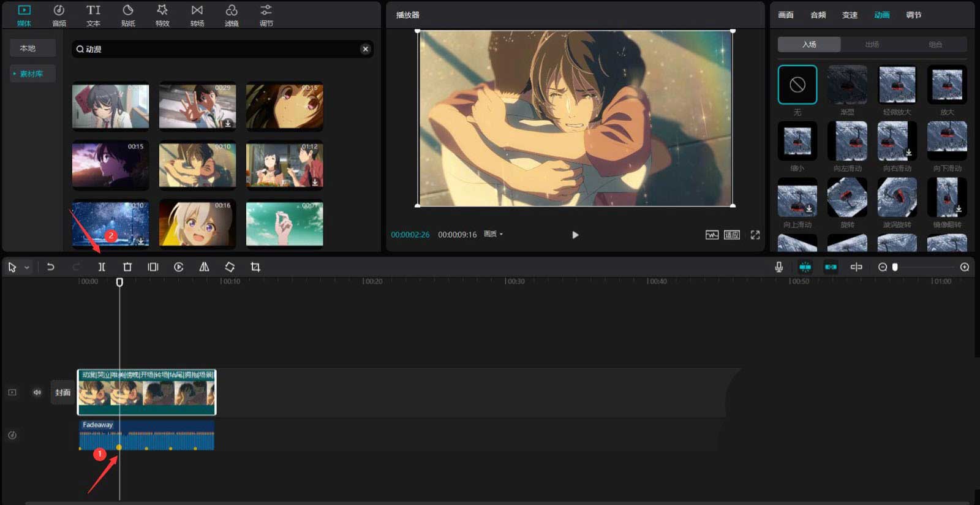Viewport: 980px width, 505px height.
Task: Zoom out the timeline with minus icon
Action: point(883,267)
